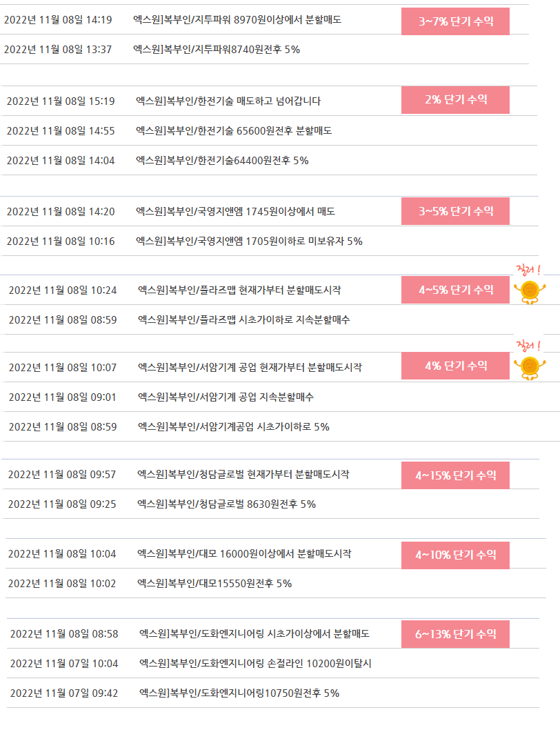Click the 4~15% 단기 수익 badge
This screenshot has width=560, height=730.
tap(455, 475)
